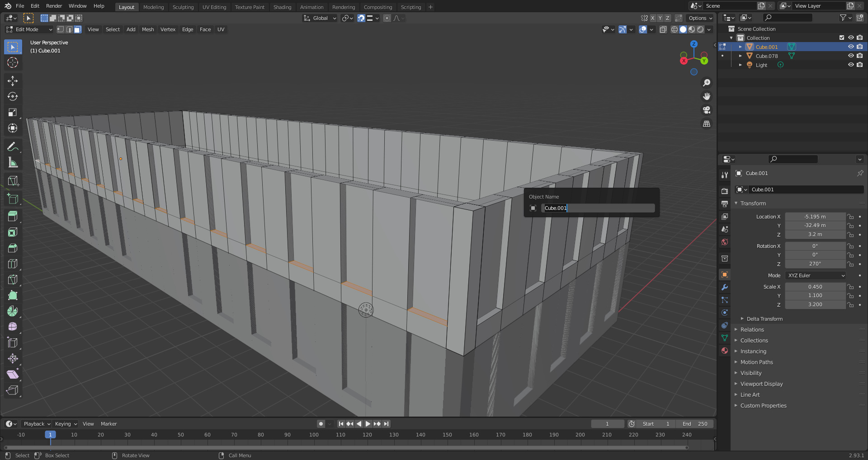
Task: Open the Modifier properties tab
Action: (725, 287)
